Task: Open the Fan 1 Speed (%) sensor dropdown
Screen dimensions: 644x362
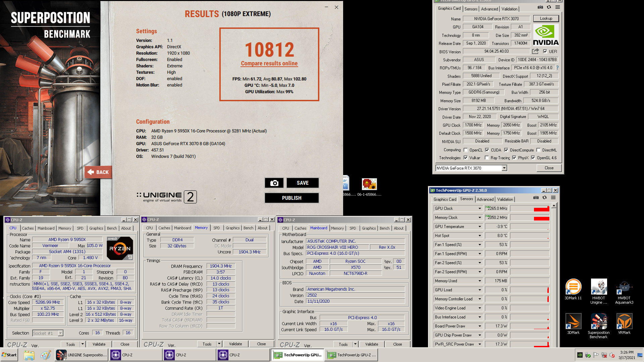Action: tap(480, 245)
